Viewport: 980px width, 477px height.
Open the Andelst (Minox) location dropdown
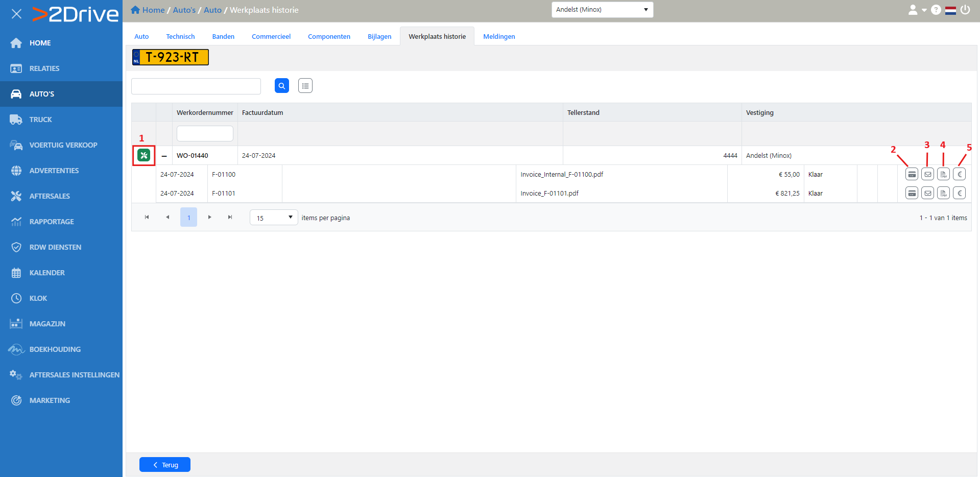click(x=602, y=10)
